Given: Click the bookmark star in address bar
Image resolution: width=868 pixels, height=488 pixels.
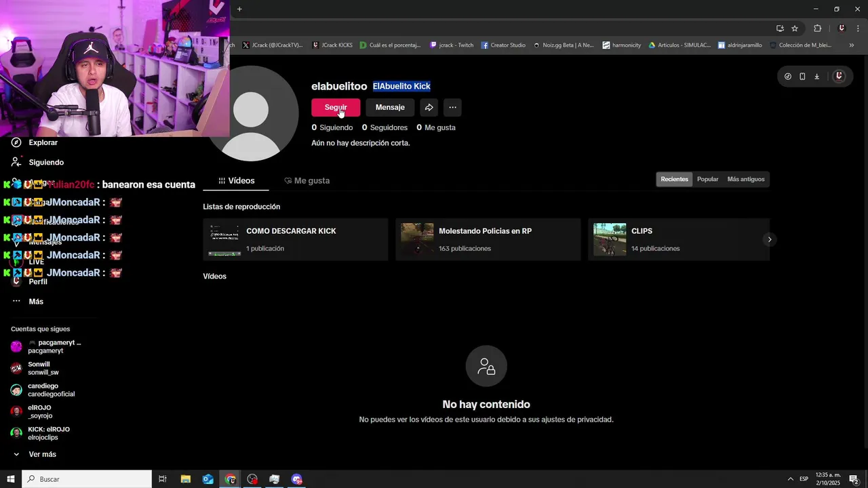Looking at the screenshot, I should pyautogui.click(x=795, y=28).
